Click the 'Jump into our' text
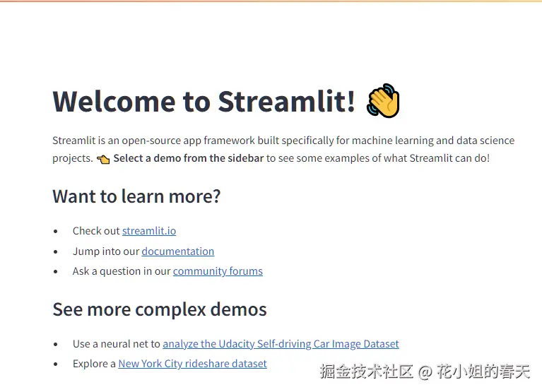542x392 pixels. coord(106,251)
